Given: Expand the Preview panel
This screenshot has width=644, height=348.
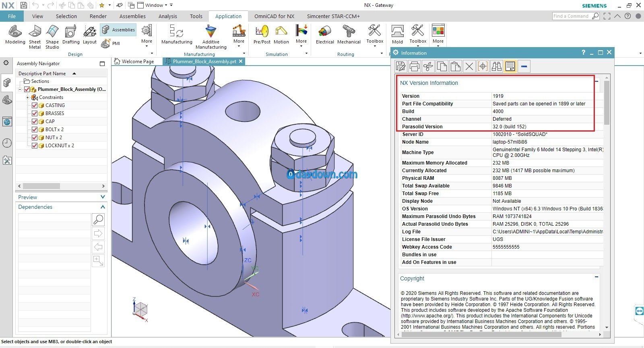Looking at the screenshot, I should pyautogui.click(x=103, y=197).
